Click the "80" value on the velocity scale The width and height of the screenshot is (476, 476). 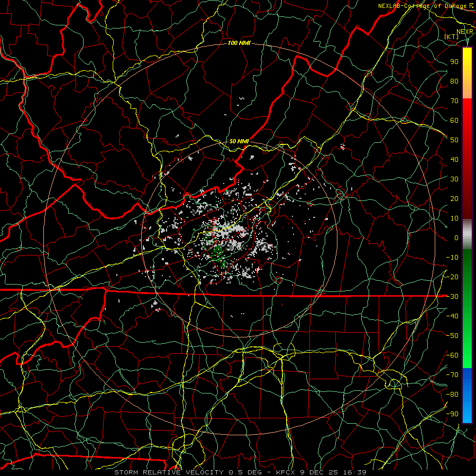(454, 81)
